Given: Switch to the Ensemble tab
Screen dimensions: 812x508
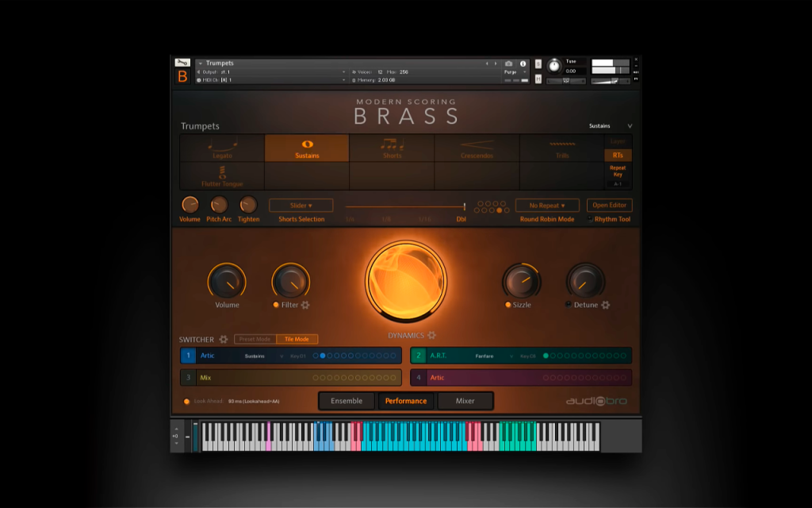Looking at the screenshot, I should (x=347, y=401).
